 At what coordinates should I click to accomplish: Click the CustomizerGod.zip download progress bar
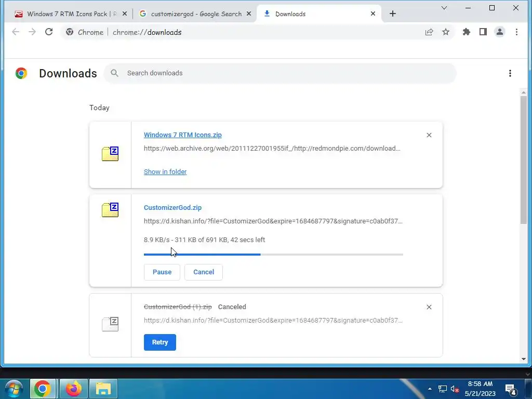click(273, 255)
